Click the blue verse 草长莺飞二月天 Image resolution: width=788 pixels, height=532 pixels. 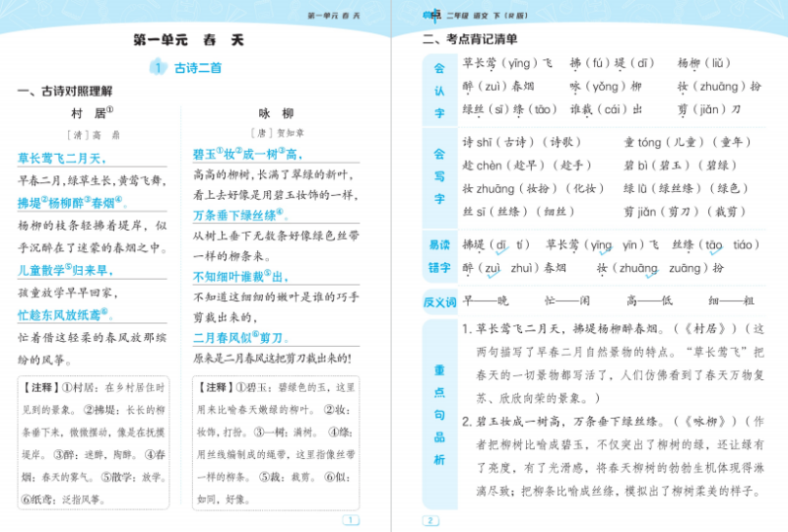pyautogui.click(x=60, y=158)
